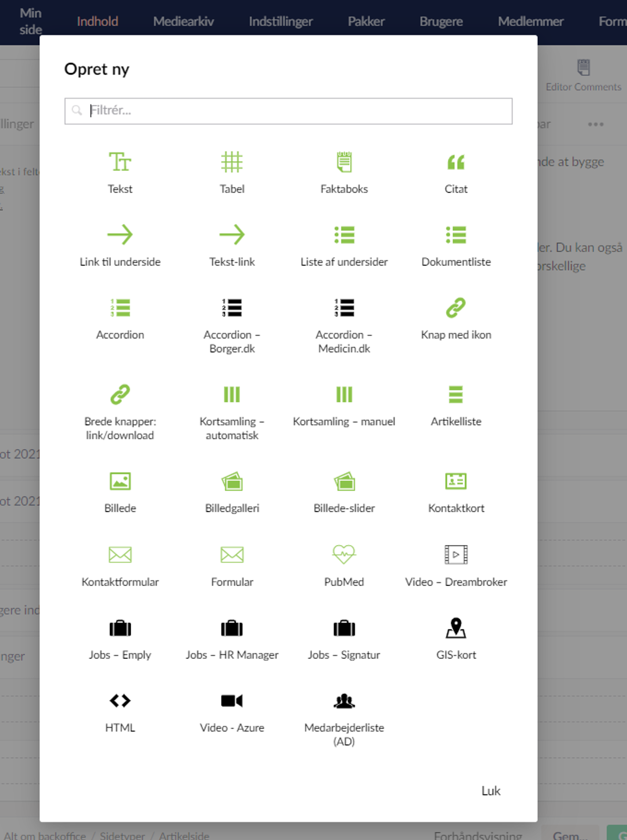Pick the Knap med ikon option
The image size is (627, 840).
pyautogui.click(x=456, y=308)
